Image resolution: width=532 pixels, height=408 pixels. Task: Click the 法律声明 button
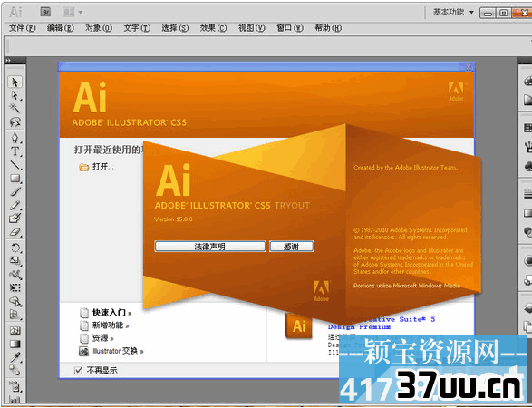pyautogui.click(x=210, y=247)
